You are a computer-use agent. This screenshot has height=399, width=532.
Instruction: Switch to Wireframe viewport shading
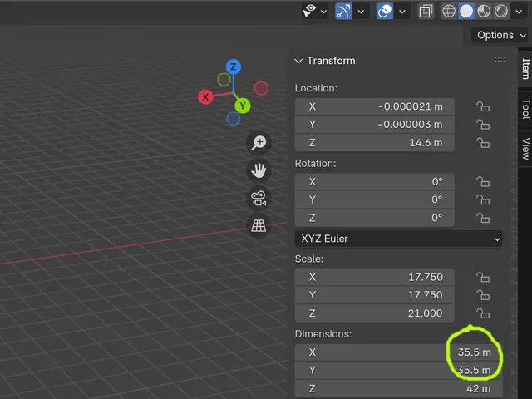(x=449, y=11)
